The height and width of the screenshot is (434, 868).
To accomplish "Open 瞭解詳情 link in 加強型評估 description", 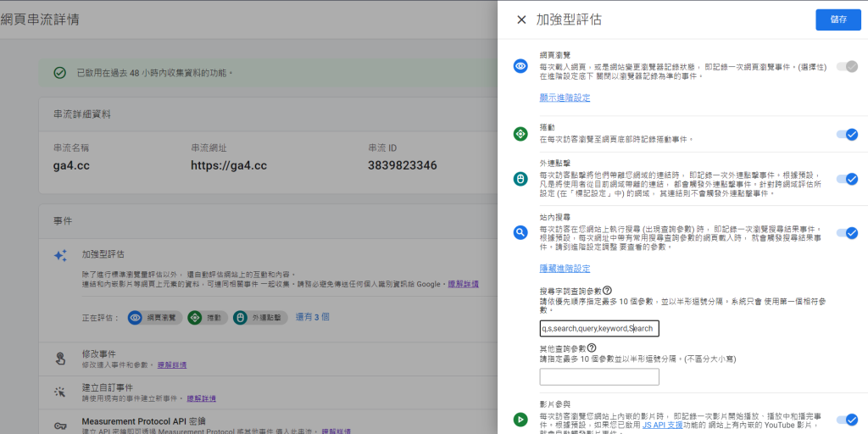I will tap(464, 284).
